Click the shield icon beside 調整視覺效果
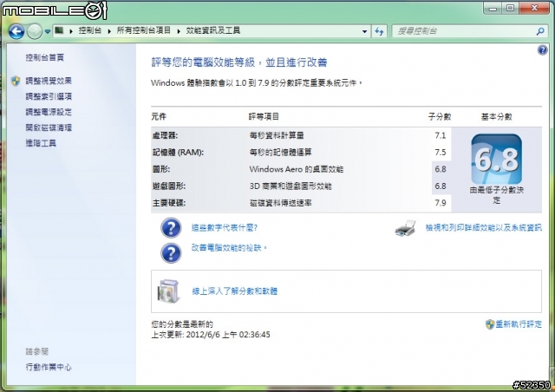The image size is (555, 392). 16,82
